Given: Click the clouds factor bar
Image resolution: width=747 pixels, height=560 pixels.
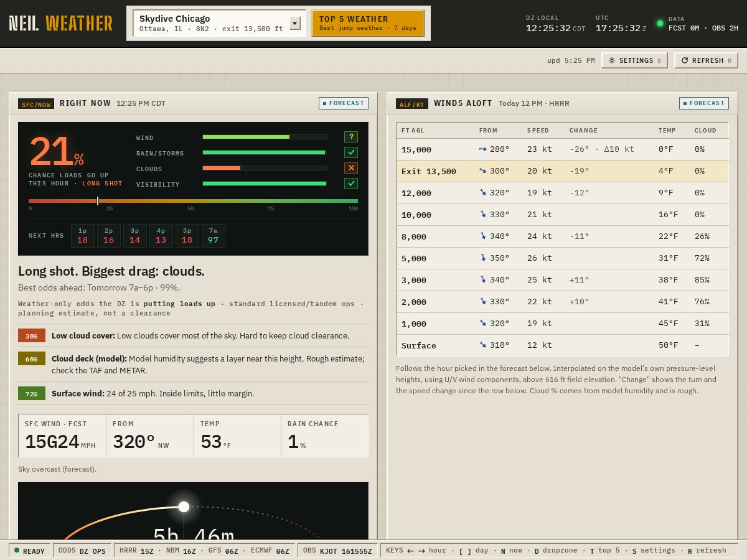Looking at the screenshot, I should [x=265, y=168].
